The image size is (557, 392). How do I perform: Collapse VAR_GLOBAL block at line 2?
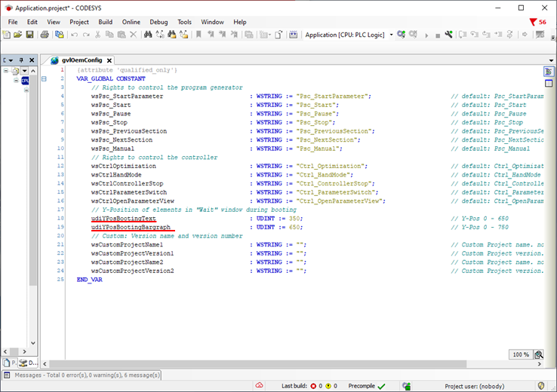coord(43,78)
